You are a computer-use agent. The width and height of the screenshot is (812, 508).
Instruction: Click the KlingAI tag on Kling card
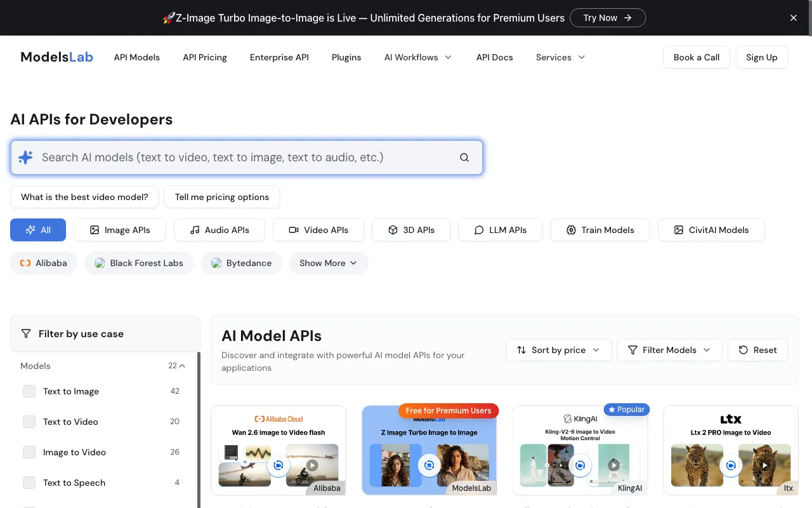(x=629, y=488)
